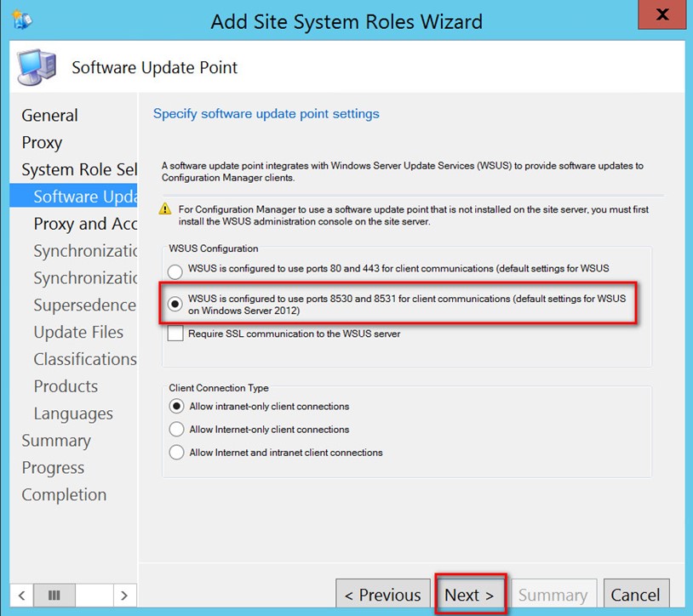The width and height of the screenshot is (693, 616).
Task: Choose Allow Internet and intranet client connections
Action: 176,453
